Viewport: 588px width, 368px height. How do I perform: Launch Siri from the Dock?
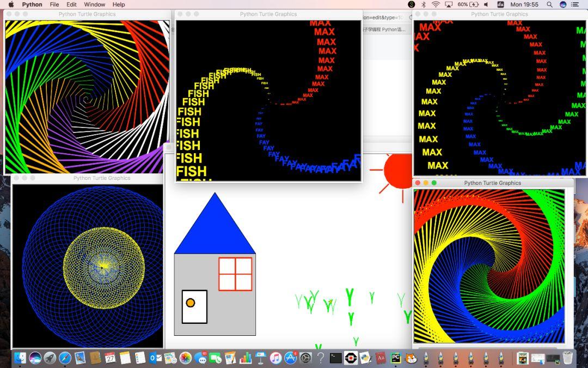click(35, 358)
